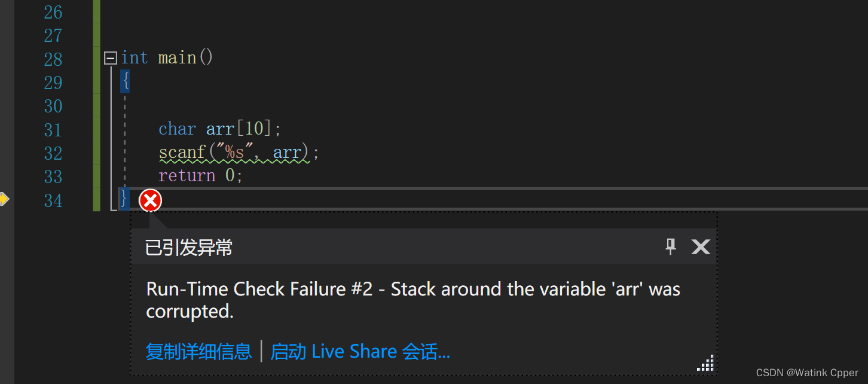This screenshot has height=384, width=868.
Task: Copy exception details link
Action: point(198,351)
